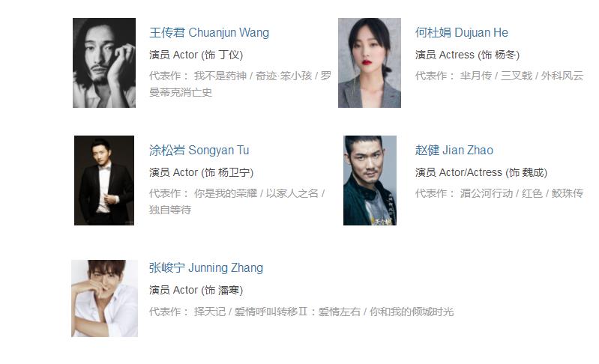Click the Songyan Tu name link
The width and height of the screenshot is (599, 364).
[x=199, y=151]
